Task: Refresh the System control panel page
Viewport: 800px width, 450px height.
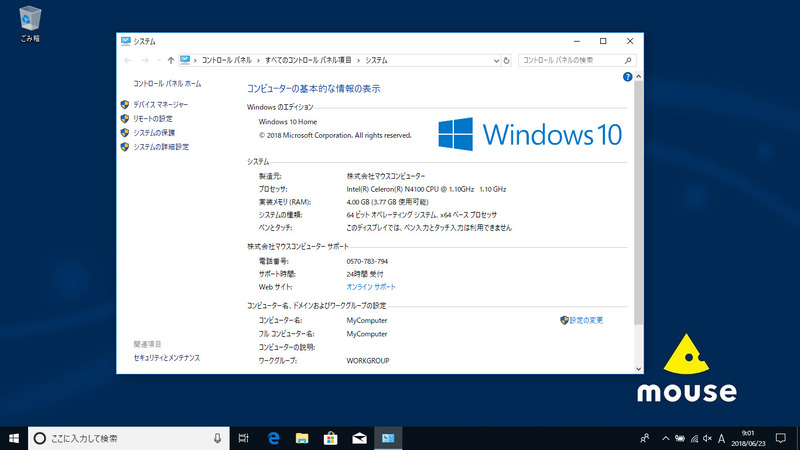Action: coord(506,60)
